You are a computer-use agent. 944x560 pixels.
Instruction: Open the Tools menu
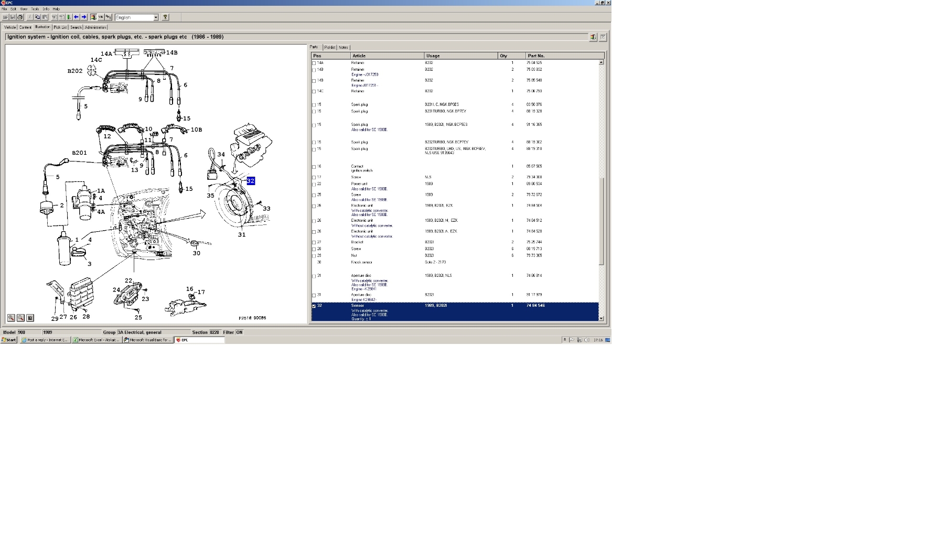click(35, 9)
